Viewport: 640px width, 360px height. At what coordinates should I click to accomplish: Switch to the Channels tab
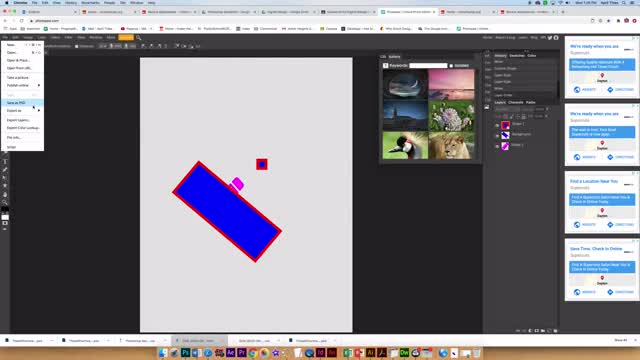click(x=516, y=102)
